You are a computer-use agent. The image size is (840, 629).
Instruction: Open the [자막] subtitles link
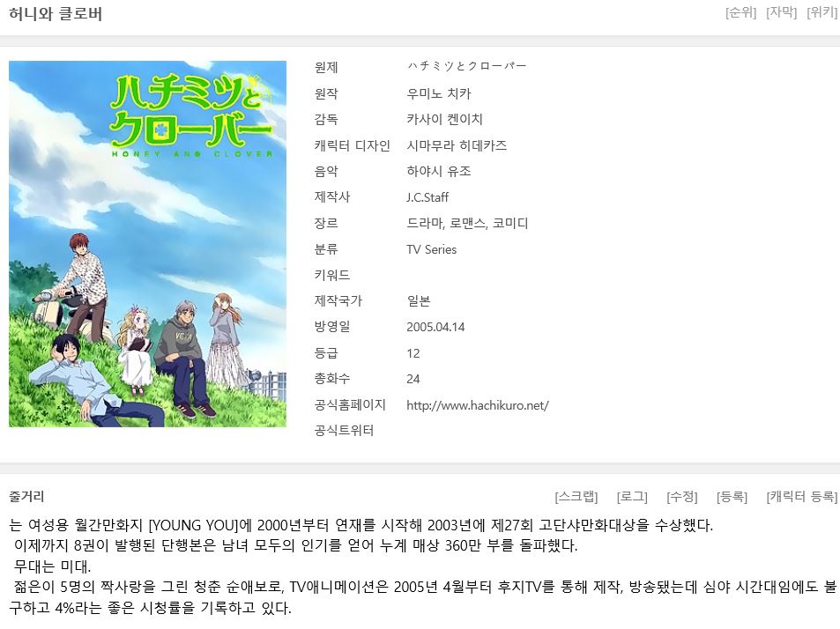782,12
